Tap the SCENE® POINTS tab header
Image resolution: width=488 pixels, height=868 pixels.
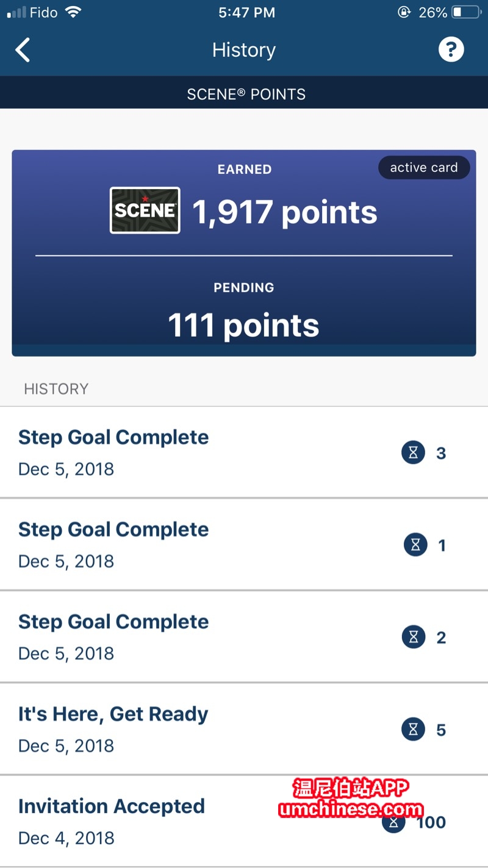tap(246, 95)
